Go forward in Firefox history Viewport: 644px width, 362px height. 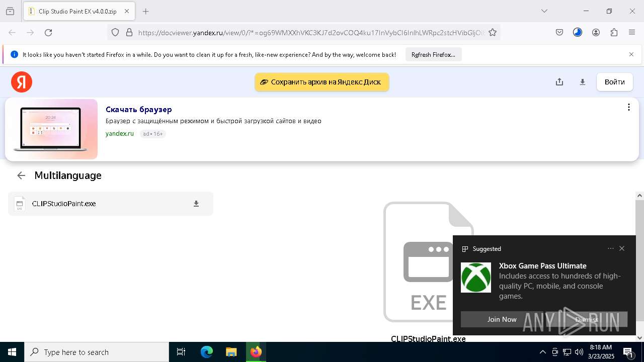(30, 32)
